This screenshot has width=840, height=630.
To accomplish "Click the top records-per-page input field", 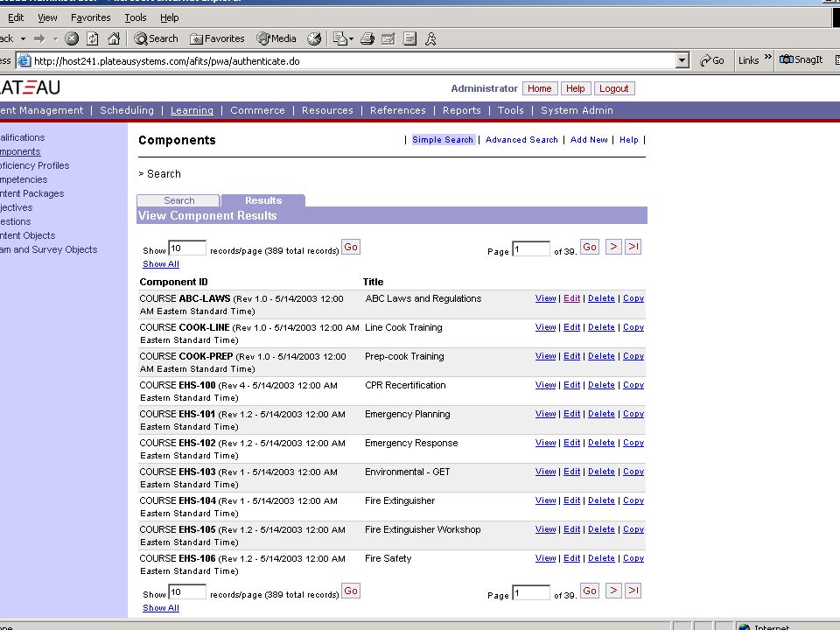I will click(187, 248).
